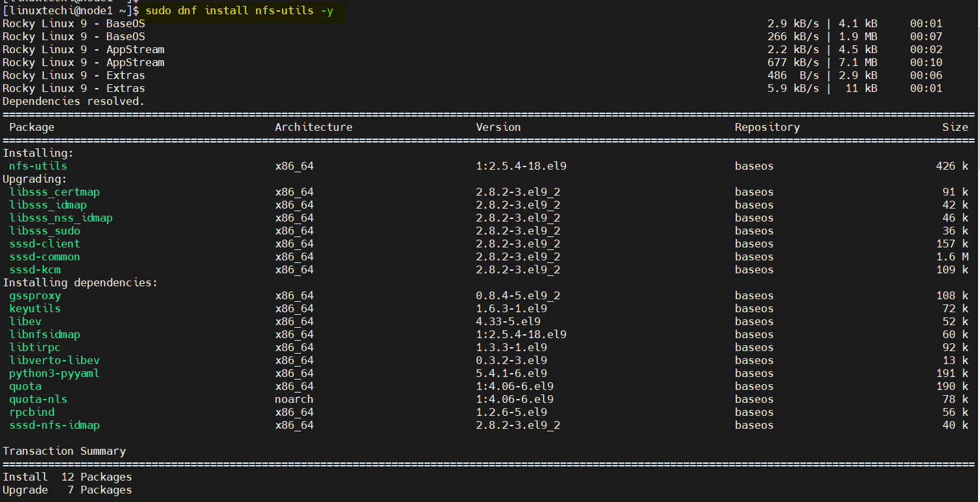This screenshot has width=980, height=502.
Task: Select the 'sssd-kcm' package name
Action: [x=35, y=270]
